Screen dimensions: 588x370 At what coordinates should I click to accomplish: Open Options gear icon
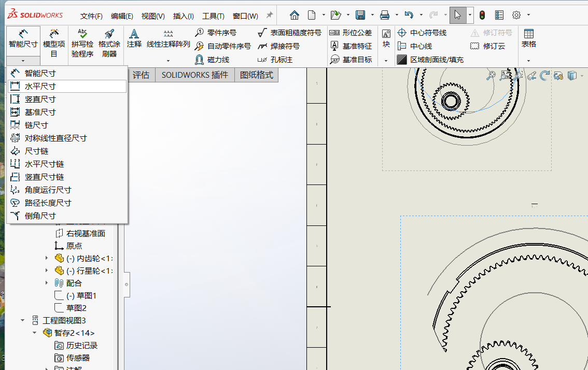[516, 15]
